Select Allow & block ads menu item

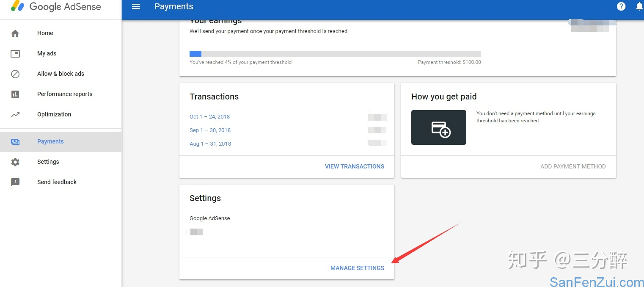[61, 74]
